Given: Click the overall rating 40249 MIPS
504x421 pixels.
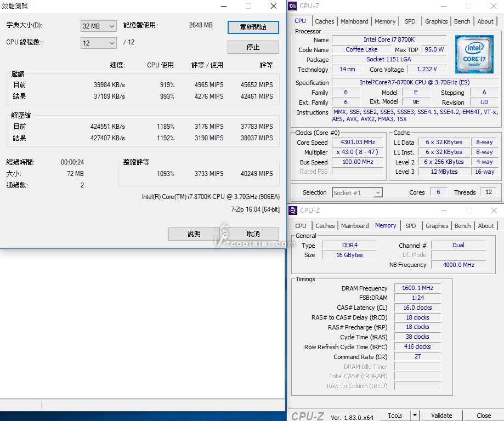Looking at the screenshot, I should coord(257,174).
